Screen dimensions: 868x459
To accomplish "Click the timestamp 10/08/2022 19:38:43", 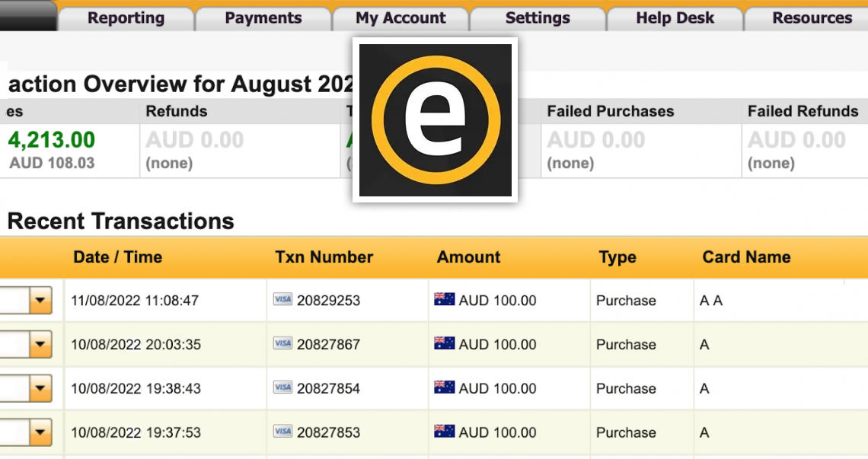I will pos(136,389).
